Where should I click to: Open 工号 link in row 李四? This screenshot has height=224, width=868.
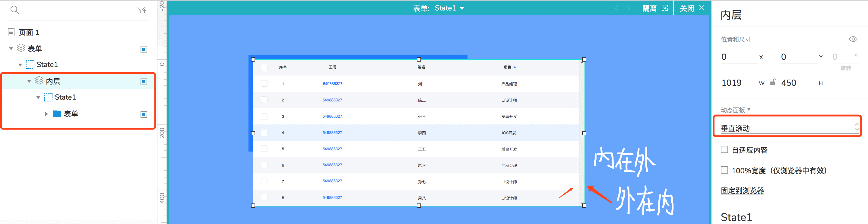332,133
